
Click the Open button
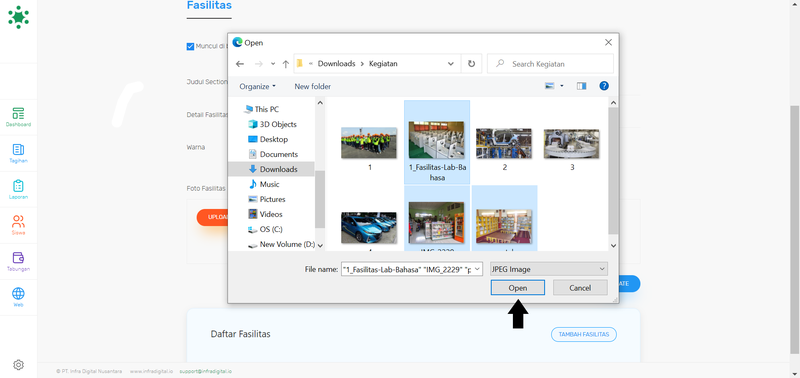point(517,288)
